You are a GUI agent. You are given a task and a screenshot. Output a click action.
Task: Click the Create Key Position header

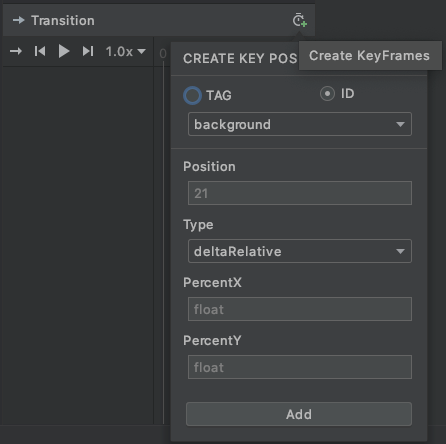tap(240, 59)
